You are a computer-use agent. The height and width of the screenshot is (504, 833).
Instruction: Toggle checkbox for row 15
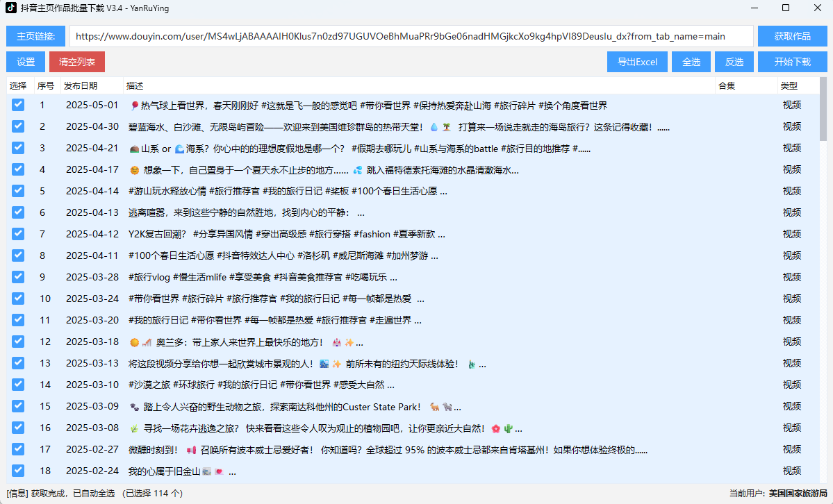18,405
